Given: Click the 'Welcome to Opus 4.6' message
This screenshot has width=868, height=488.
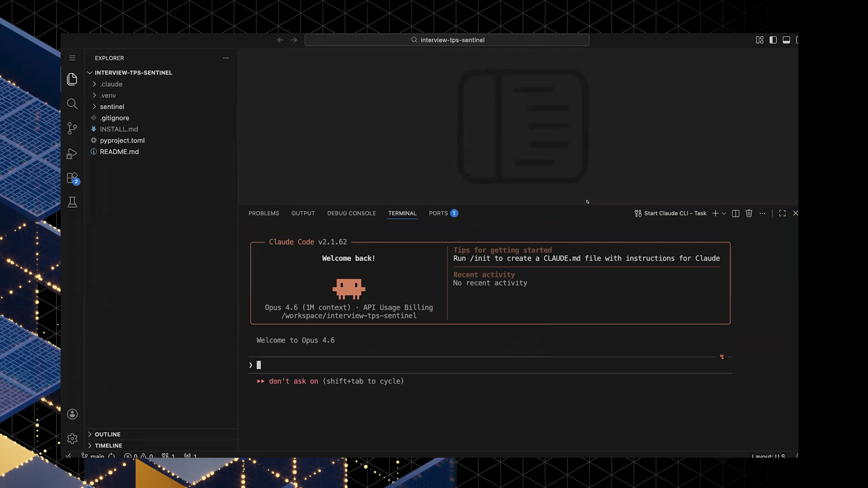Looking at the screenshot, I should pyautogui.click(x=295, y=340).
